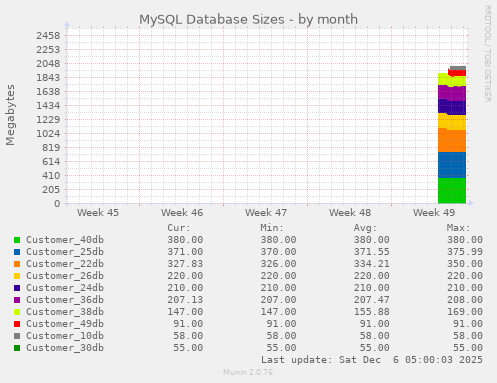Select the Customer_24db legend label
This screenshot has width=497, height=383.
click(65, 288)
